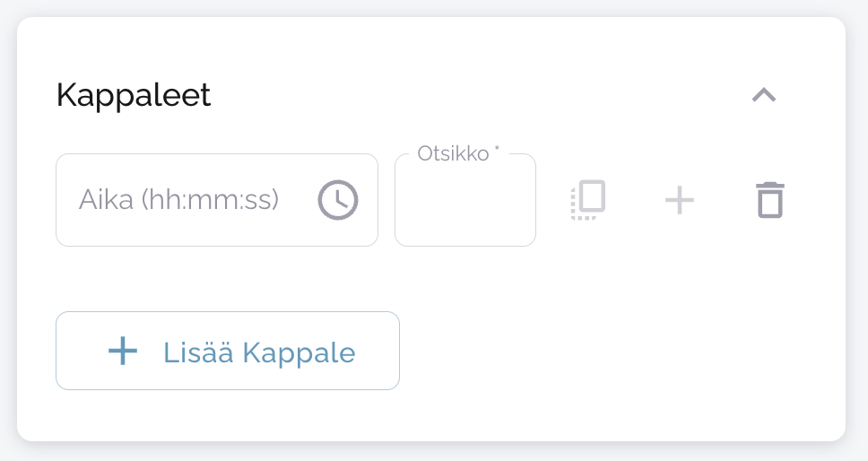This screenshot has width=868, height=461.
Task: Click the duplicate chapter icon
Action: pyautogui.click(x=588, y=200)
